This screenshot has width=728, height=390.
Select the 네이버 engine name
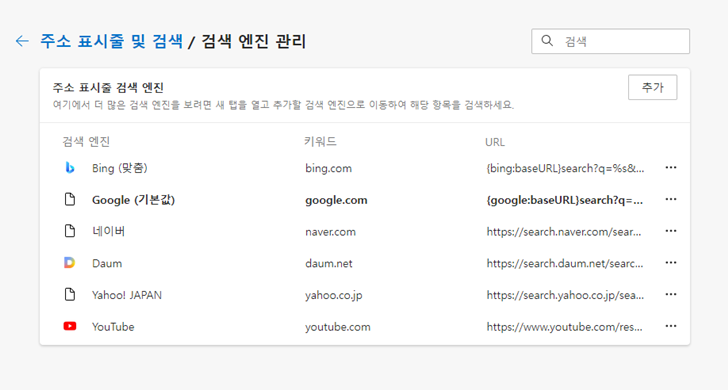coord(109,231)
